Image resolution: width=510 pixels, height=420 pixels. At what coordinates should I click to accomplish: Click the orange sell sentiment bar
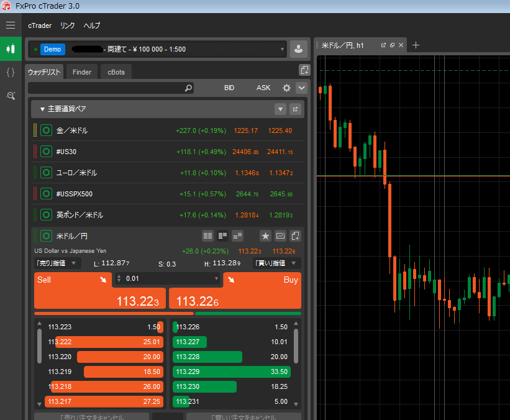(x=114, y=314)
